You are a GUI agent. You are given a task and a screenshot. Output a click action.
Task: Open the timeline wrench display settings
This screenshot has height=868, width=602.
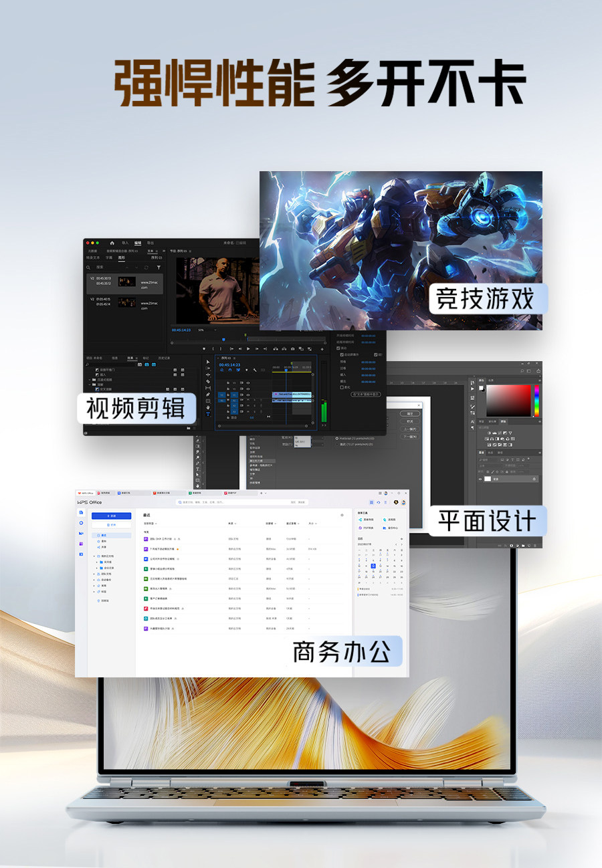[x=255, y=370]
